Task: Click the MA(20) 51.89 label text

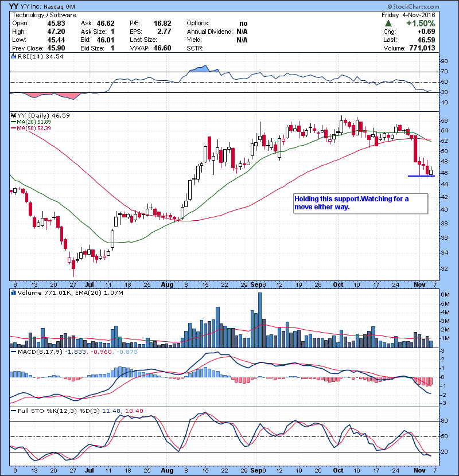Action: click(34, 122)
